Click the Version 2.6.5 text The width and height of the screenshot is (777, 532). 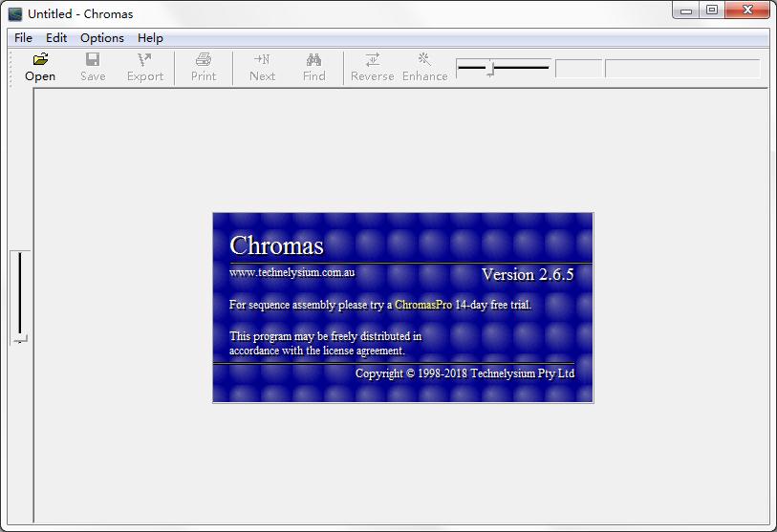(528, 274)
